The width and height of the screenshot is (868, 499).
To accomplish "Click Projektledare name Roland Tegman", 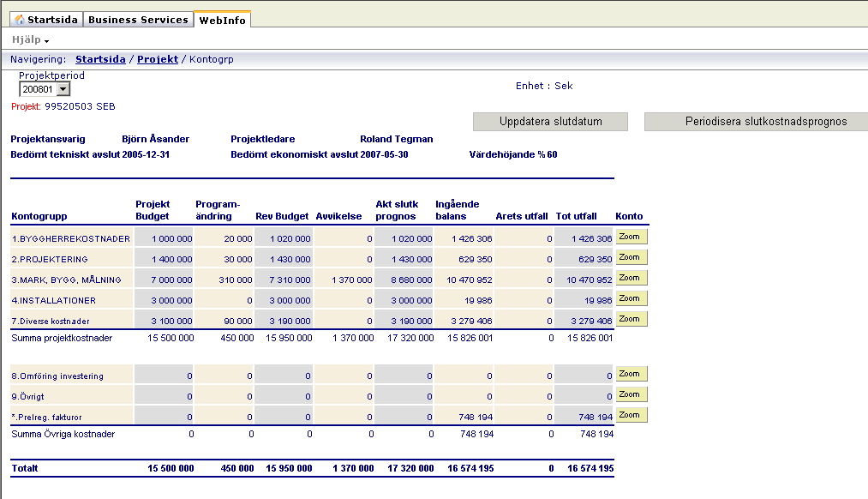I will click(397, 140).
